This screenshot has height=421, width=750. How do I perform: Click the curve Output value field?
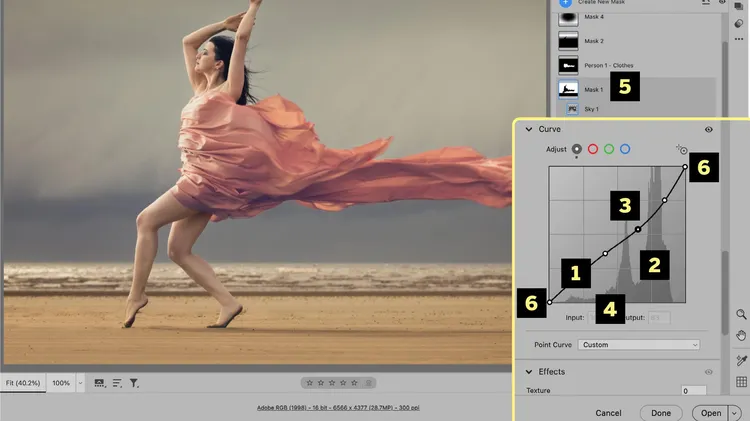pos(659,317)
